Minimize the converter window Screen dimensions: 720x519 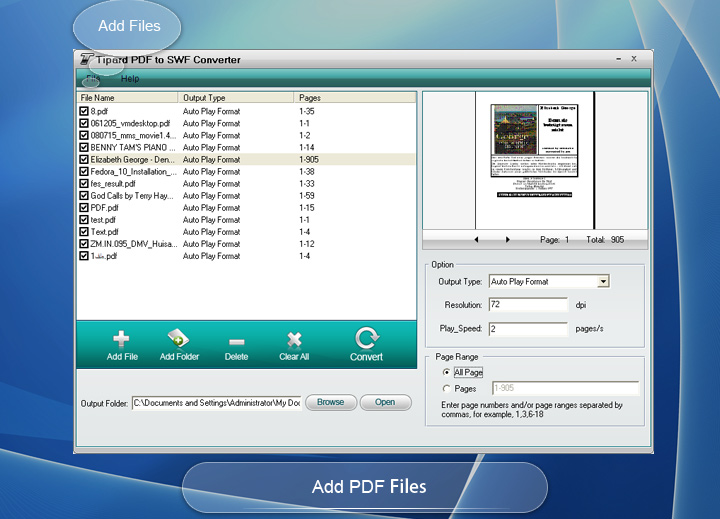619,59
